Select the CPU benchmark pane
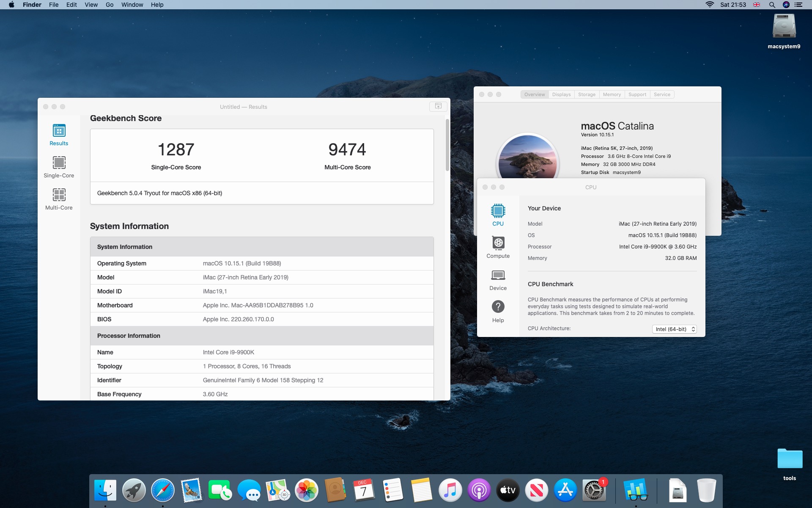 [498, 215]
